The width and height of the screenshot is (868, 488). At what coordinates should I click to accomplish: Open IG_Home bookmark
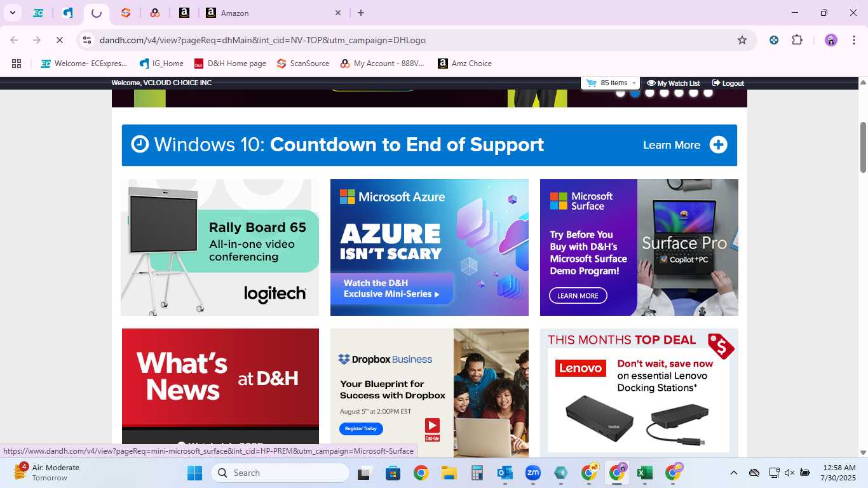[161, 64]
